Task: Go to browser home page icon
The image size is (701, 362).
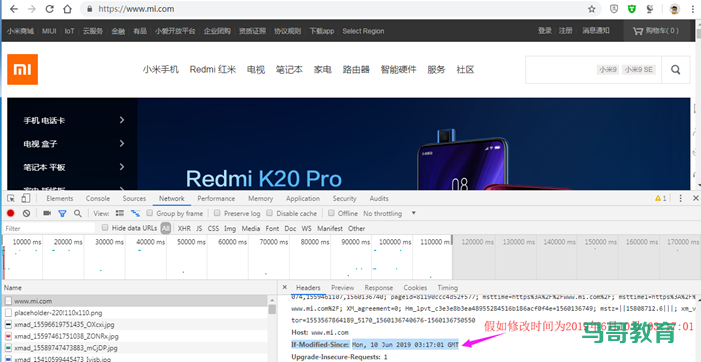Action: pos(67,9)
